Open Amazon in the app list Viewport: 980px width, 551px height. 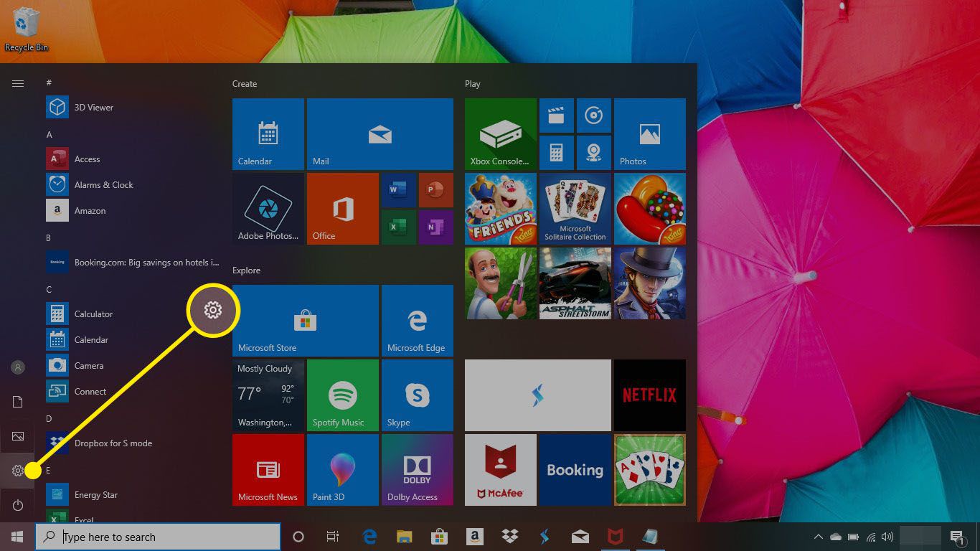pos(133,211)
